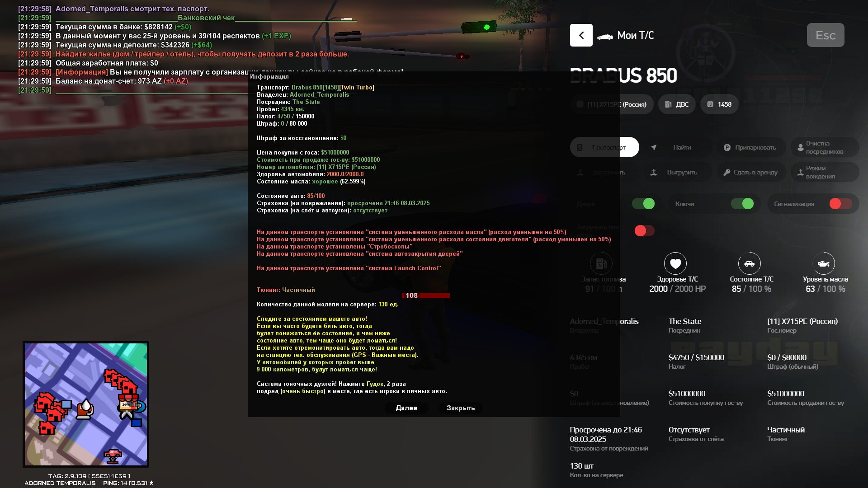Click the [11] X715PE Гос.номер value
This screenshot has height=488, width=868.
pyautogui.click(x=802, y=321)
